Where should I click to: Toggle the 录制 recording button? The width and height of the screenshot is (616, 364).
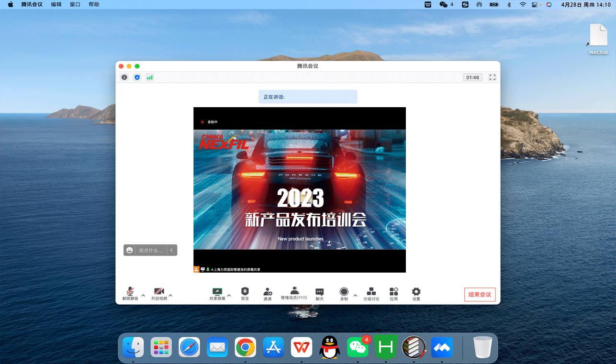pos(344,294)
